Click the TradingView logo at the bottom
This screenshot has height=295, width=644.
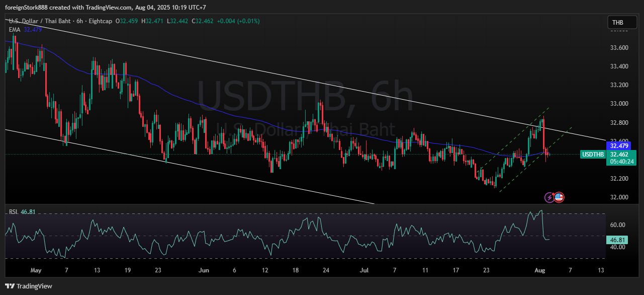29,286
